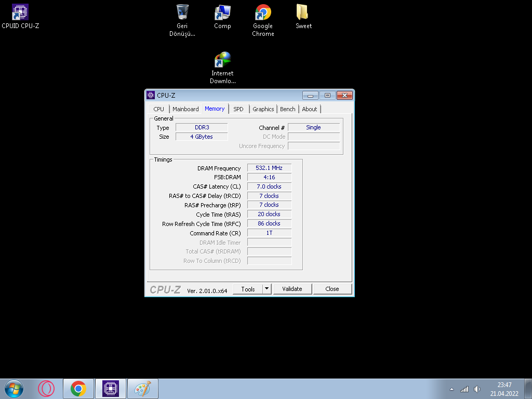Launch Opera from the taskbar
532x399 pixels.
pos(46,389)
